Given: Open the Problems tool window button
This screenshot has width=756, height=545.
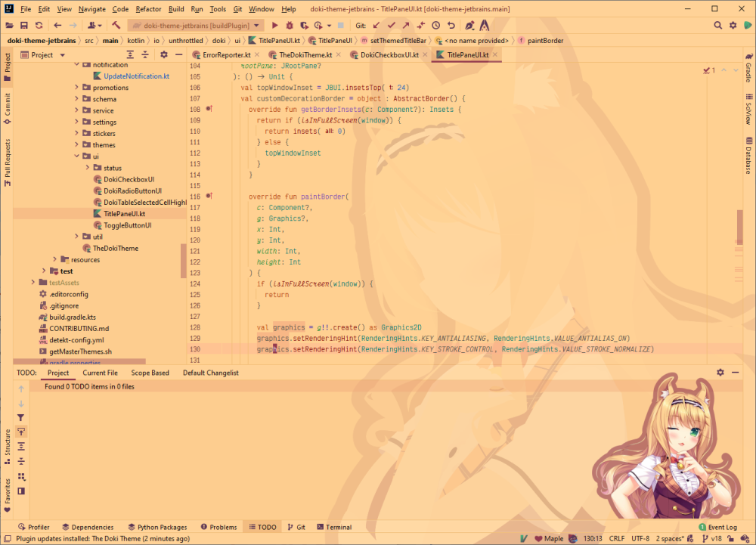Looking at the screenshot, I should (219, 527).
